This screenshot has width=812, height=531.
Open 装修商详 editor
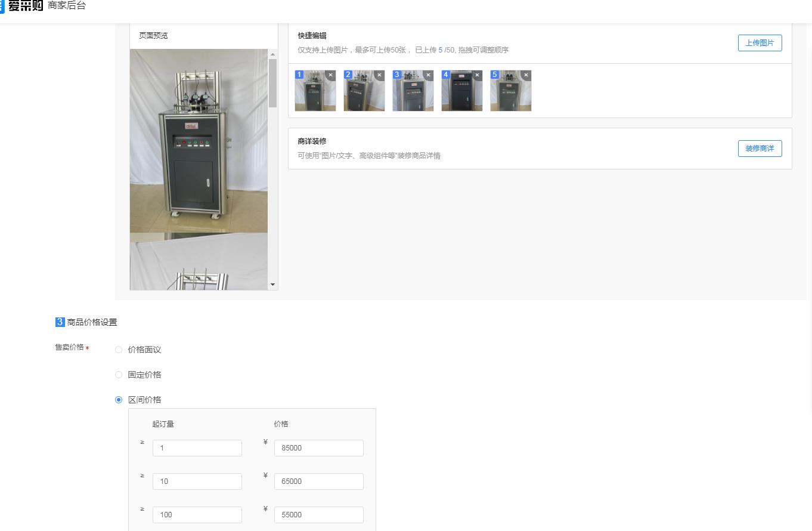tap(760, 149)
